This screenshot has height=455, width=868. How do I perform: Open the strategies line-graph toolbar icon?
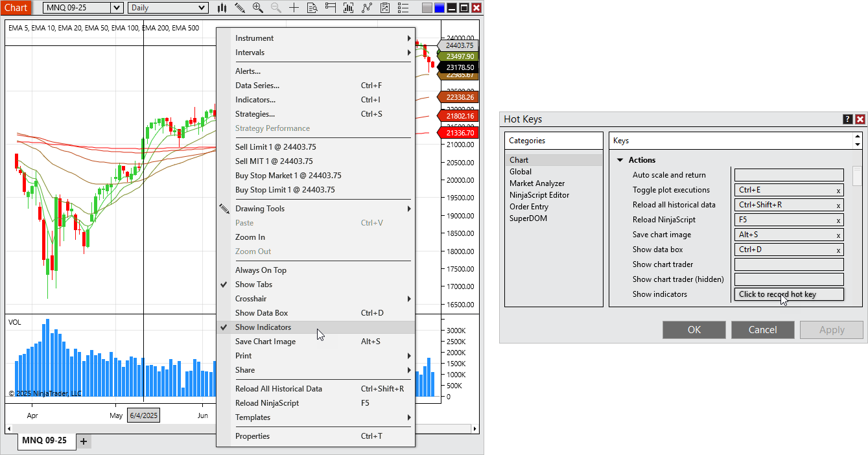click(367, 8)
